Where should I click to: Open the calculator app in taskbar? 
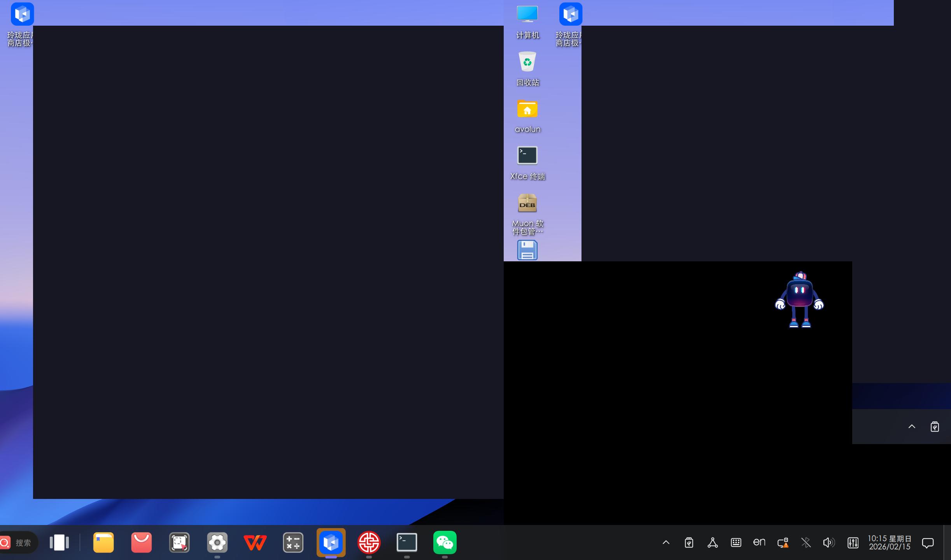pos(293,542)
